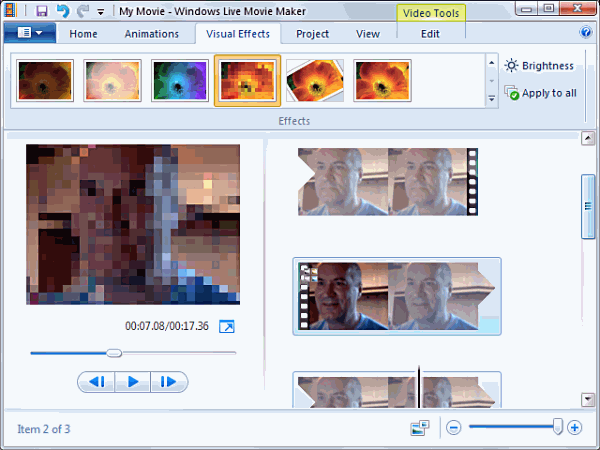Apply the plain orange flower effect thumbnail
600x450 pixels.
[x=382, y=80]
